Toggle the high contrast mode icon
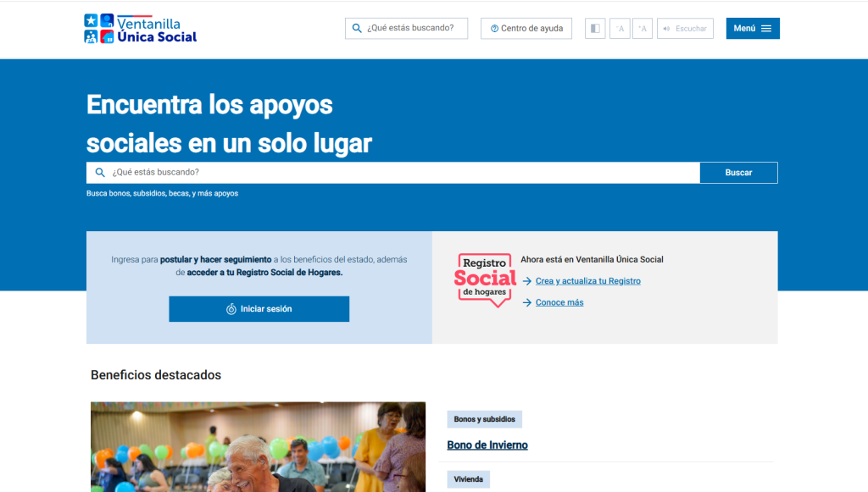The width and height of the screenshot is (868, 492). [595, 28]
